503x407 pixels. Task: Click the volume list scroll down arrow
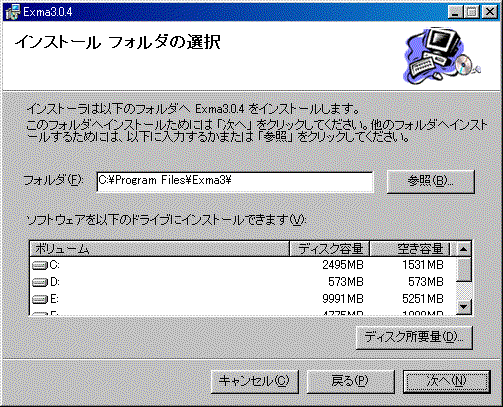(x=464, y=307)
